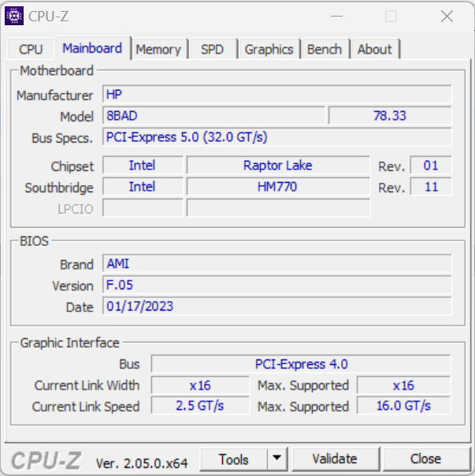
Task: Click the BIOS Version F.05 field
Action: click(x=277, y=285)
